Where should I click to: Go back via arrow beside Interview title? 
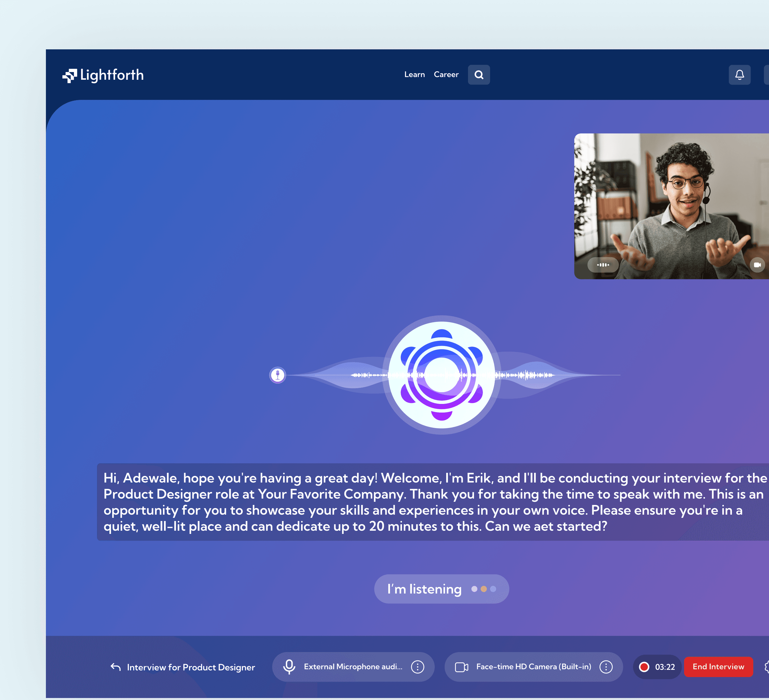[x=116, y=667]
